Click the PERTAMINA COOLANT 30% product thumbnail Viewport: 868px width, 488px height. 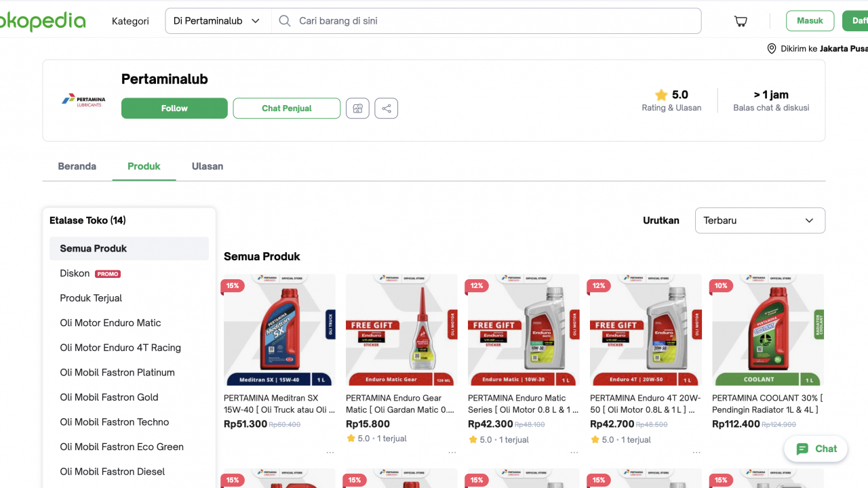click(x=767, y=329)
